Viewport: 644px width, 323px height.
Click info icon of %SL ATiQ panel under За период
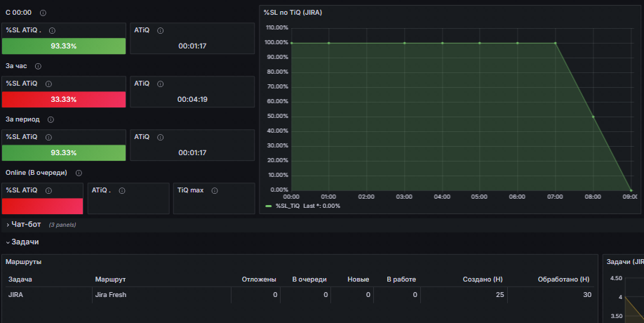pos(48,137)
